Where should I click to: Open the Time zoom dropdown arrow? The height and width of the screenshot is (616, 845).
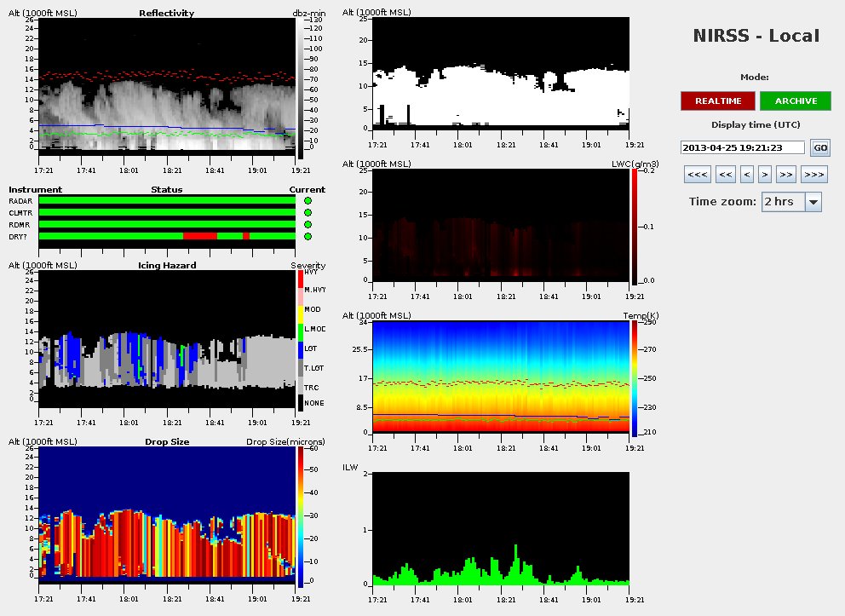click(813, 202)
